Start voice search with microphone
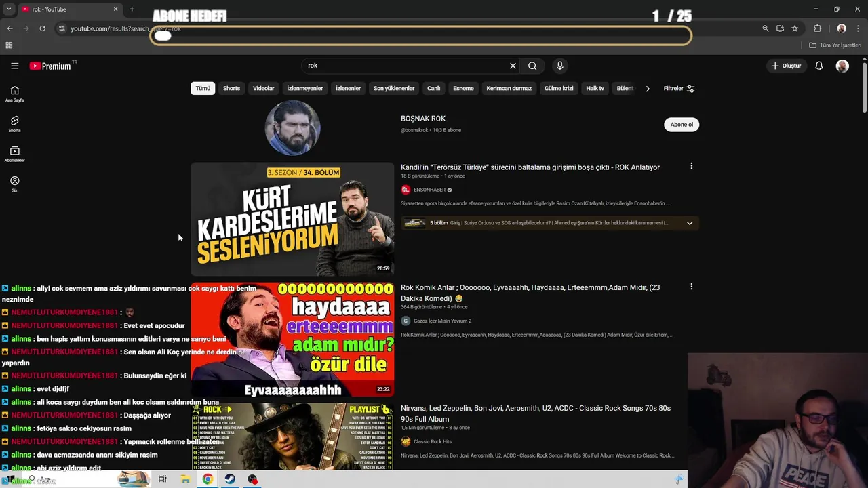The width and height of the screenshot is (868, 488). click(559, 66)
